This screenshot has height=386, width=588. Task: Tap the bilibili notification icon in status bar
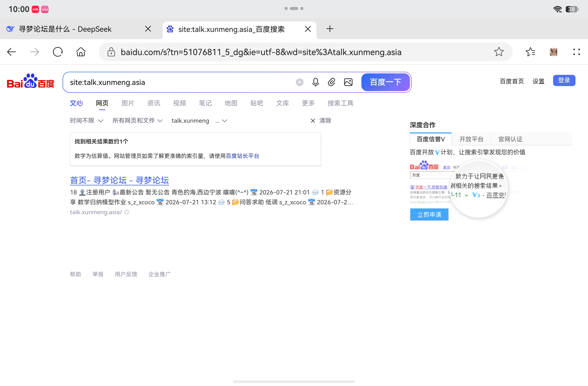tap(45, 9)
